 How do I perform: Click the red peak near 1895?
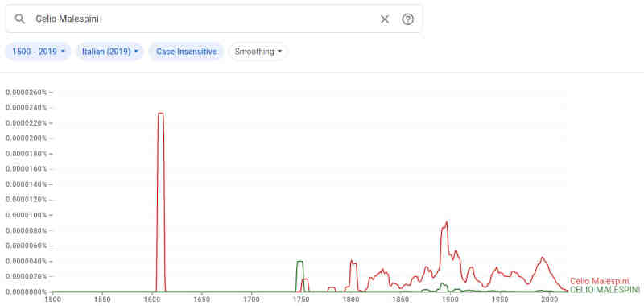coord(446,222)
